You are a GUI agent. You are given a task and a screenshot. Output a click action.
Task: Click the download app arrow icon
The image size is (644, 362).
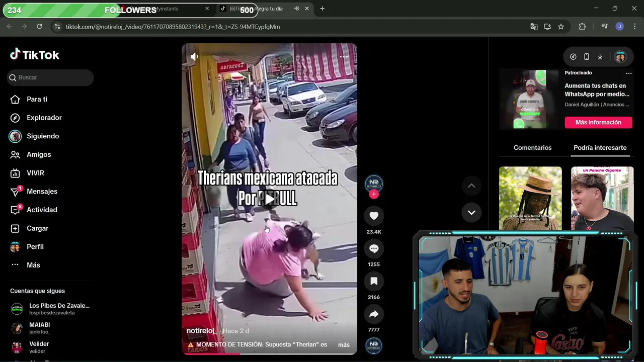pyautogui.click(x=600, y=57)
